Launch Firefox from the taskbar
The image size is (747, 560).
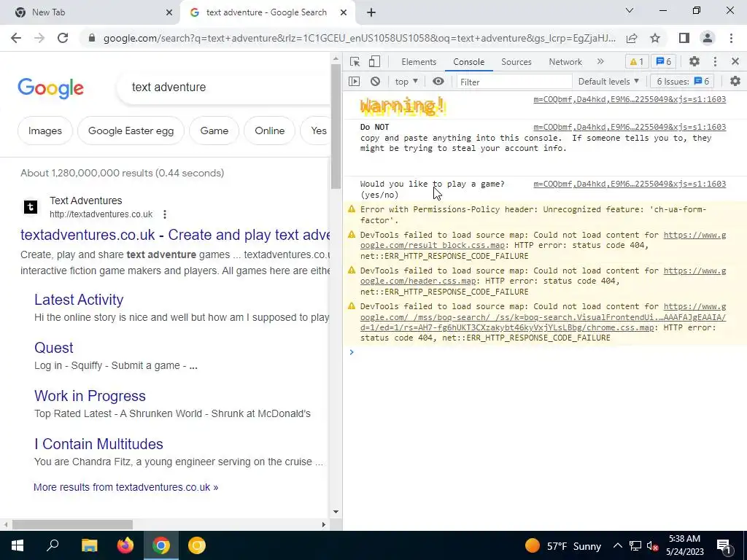click(x=125, y=545)
